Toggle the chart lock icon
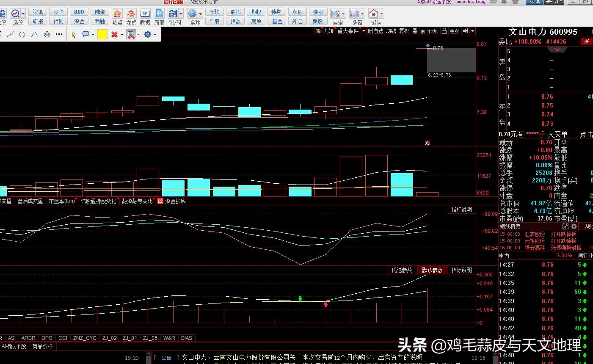593x364 pixels. (444, 31)
